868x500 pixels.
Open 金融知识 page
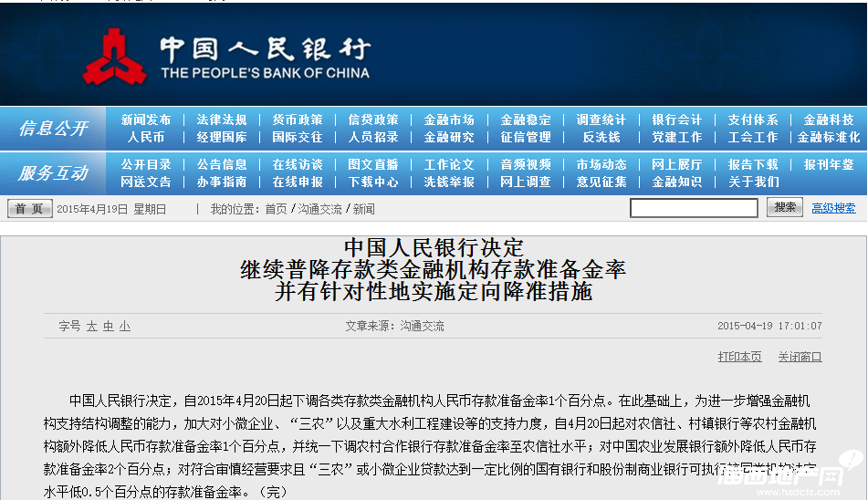coord(676,182)
